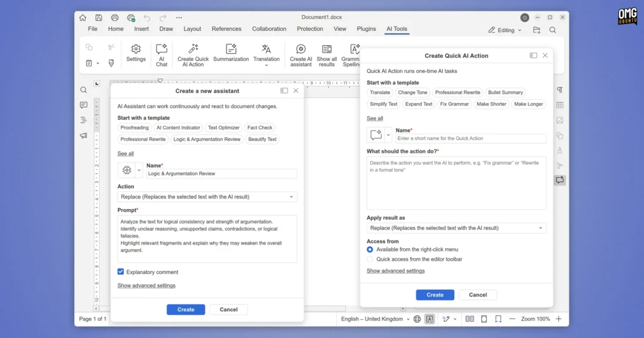Switch to the Plugins tab

[366, 29]
